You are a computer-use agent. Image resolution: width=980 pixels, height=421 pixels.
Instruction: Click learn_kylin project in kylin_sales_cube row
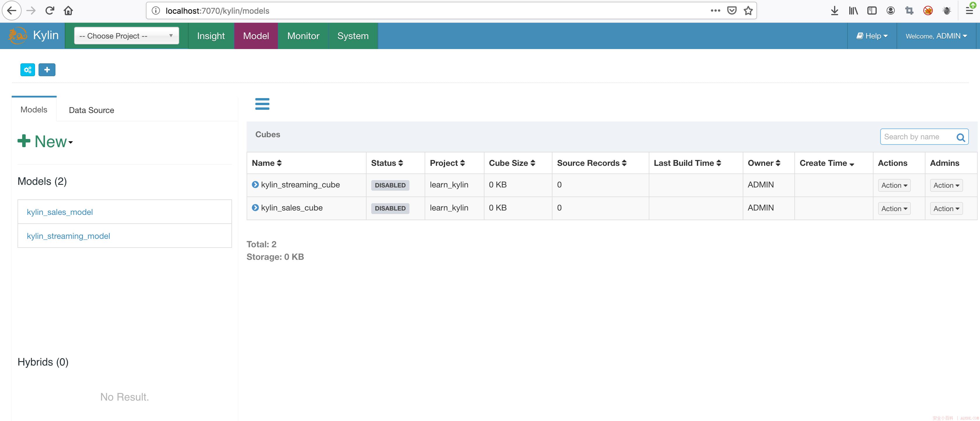click(x=449, y=208)
